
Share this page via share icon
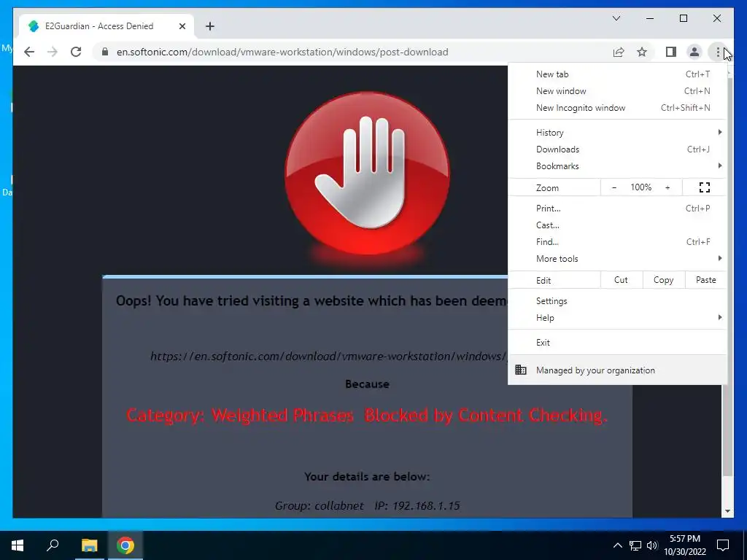(619, 52)
